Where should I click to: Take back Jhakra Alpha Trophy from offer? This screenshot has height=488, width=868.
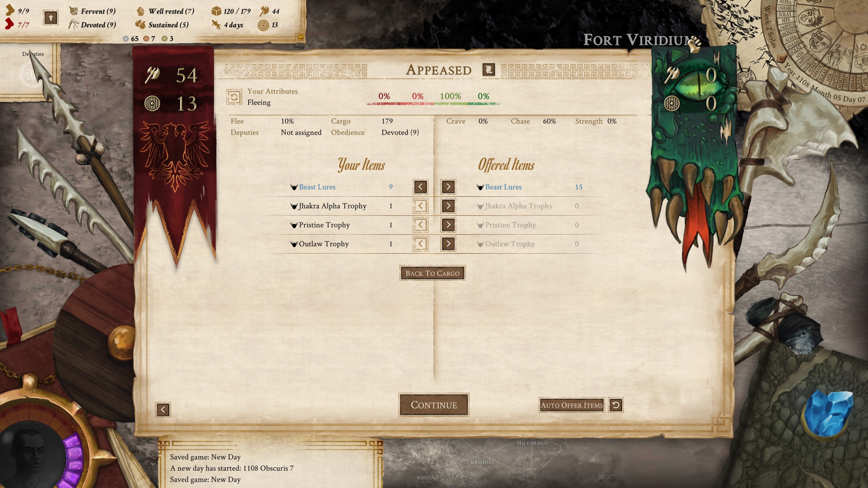point(420,206)
